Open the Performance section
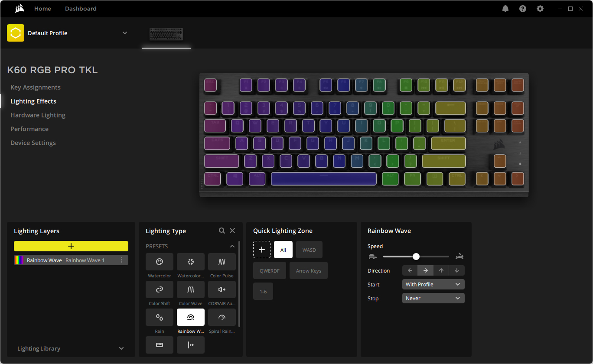The height and width of the screenshot is (364, 593). click(x=29, y=129)
